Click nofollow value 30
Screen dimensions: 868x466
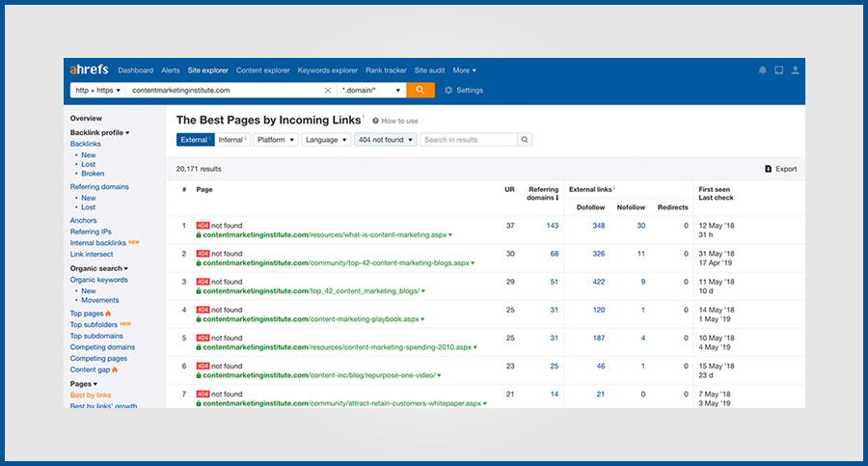pos(641,226)
